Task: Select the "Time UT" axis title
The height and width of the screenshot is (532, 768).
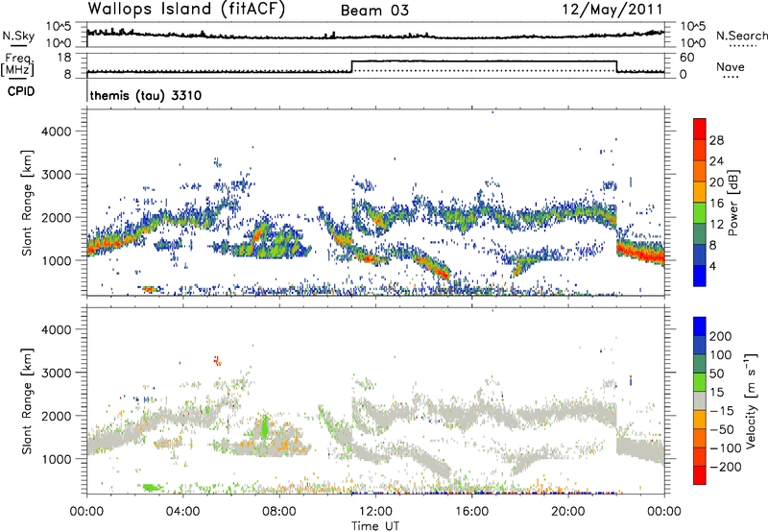Action: (375, 526)
